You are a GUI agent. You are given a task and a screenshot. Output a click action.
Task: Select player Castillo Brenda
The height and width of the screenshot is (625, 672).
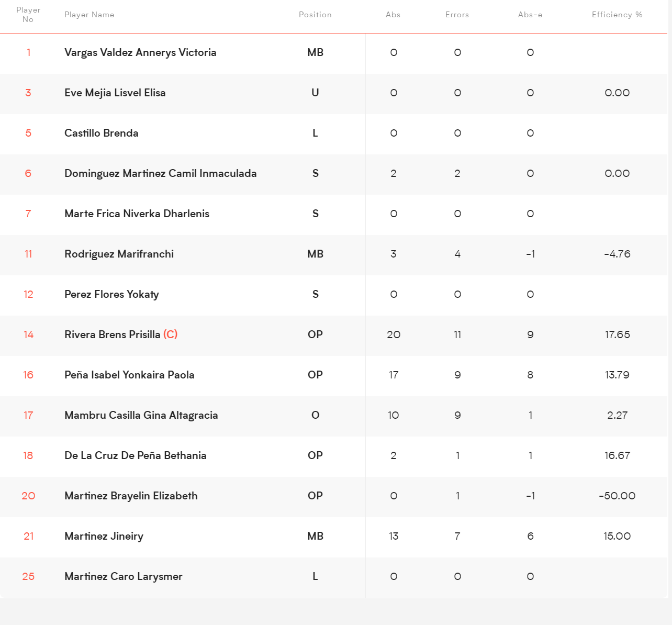point(102,133)
